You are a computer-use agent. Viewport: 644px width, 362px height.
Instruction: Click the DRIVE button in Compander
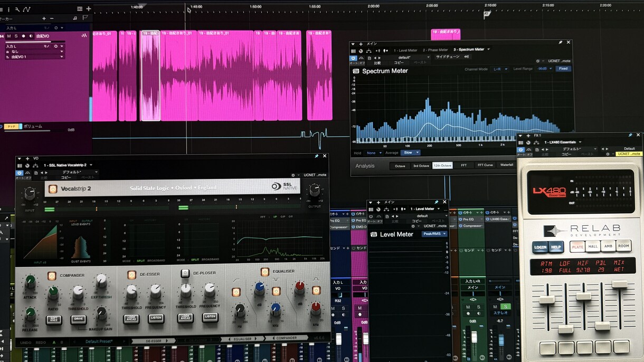[x=78, y=319]
